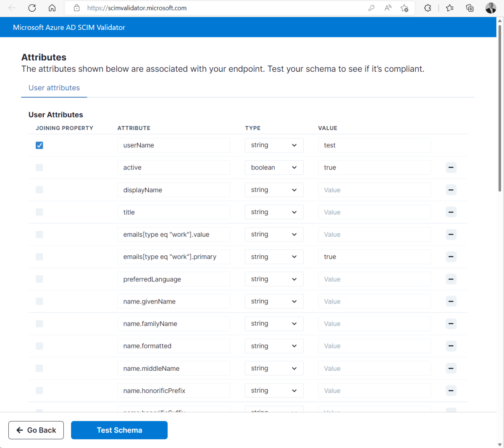Check joining property for title
The width and height of the screenshot is (504, 448).
(39, 212)
